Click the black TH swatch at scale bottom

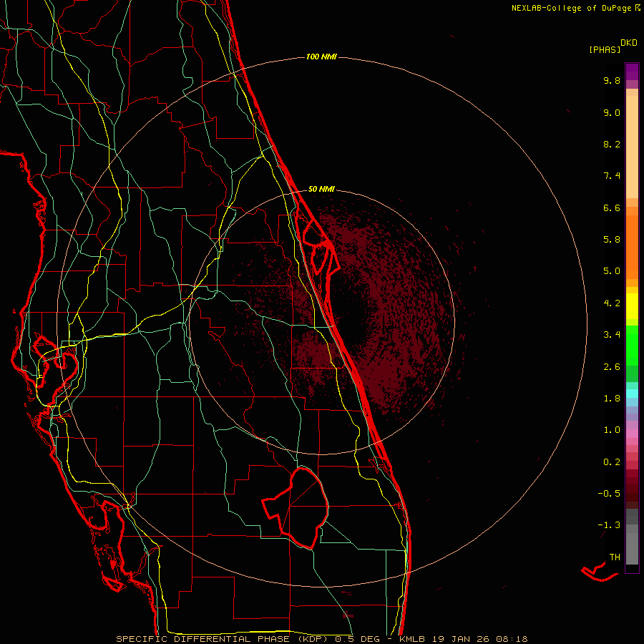[632, 568]
